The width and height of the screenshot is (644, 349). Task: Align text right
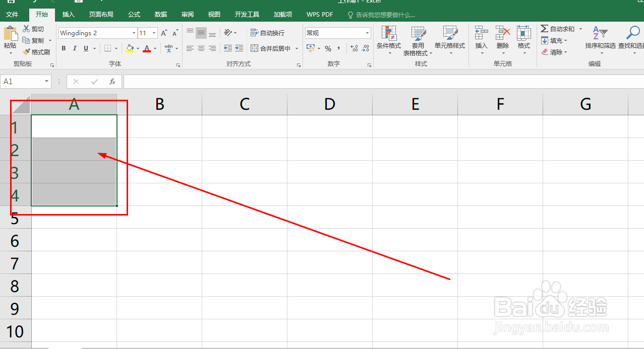(212, 48)
